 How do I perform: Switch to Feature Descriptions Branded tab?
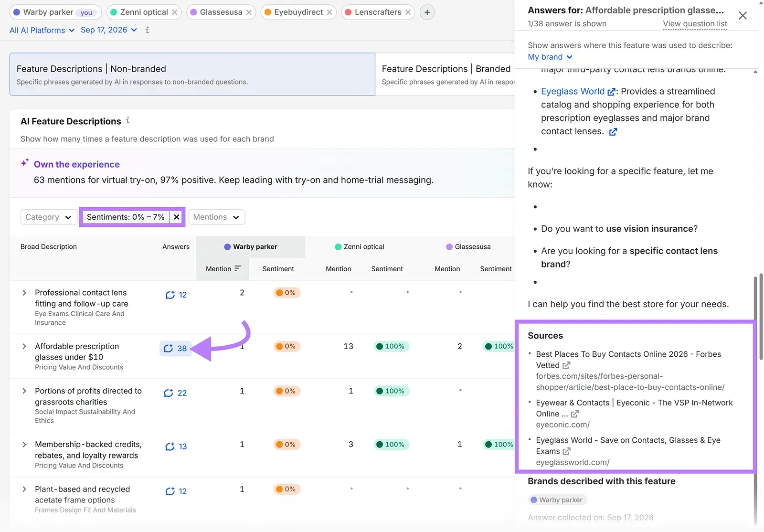pos(445,74)
